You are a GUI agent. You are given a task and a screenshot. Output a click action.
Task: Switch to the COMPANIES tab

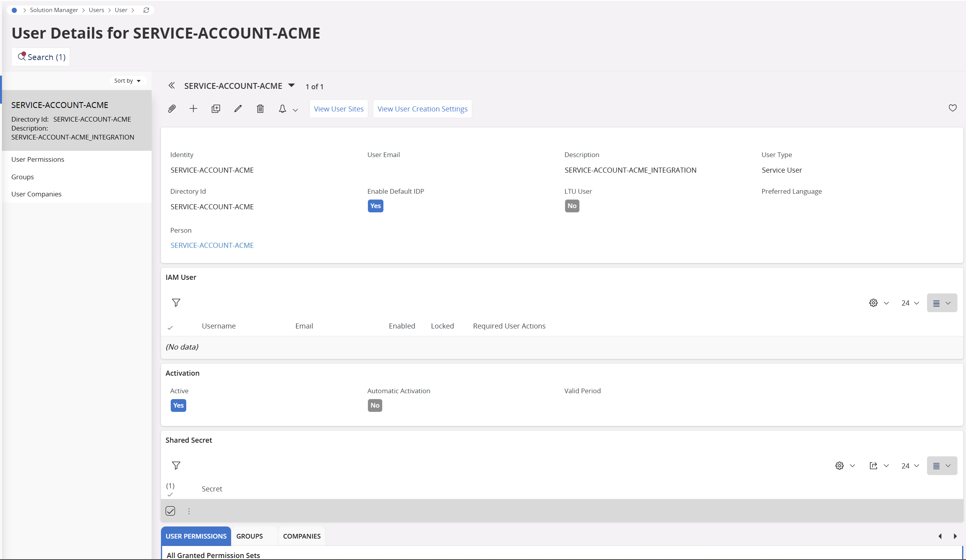pyautogui.click(x=302, y=536)
